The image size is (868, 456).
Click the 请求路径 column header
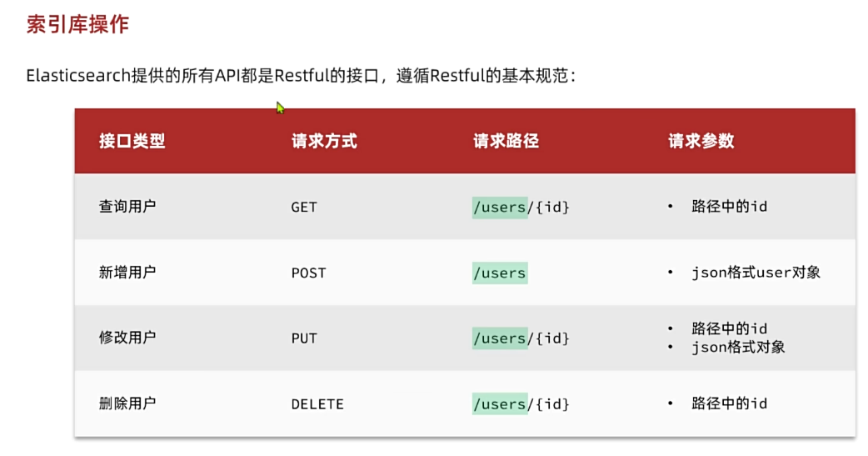tap(506, 141)
